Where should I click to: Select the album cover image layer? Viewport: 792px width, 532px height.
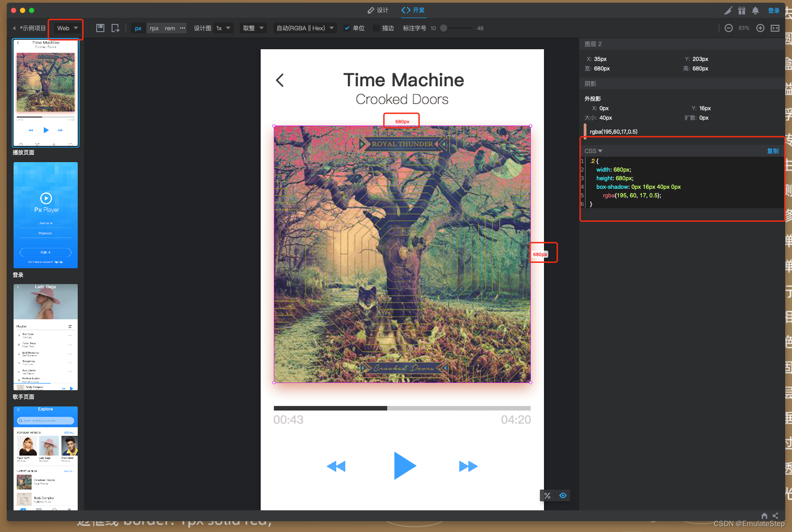click(x=402, y=254)
